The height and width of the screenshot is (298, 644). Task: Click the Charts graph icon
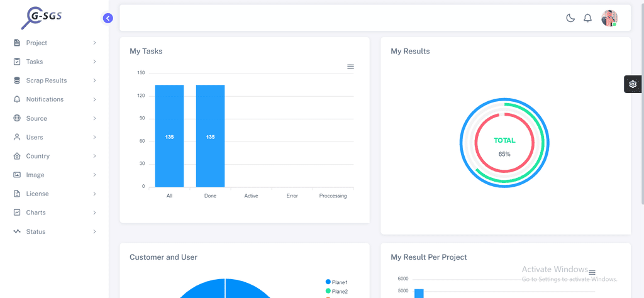(17, 212)
